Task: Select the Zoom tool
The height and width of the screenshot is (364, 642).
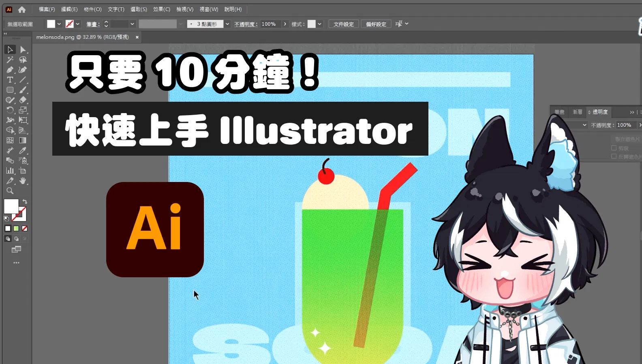Action: tap(10, 191)
